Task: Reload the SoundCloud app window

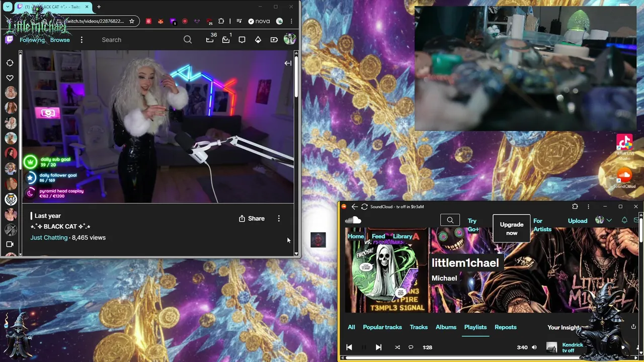Action: click(364, 207)
